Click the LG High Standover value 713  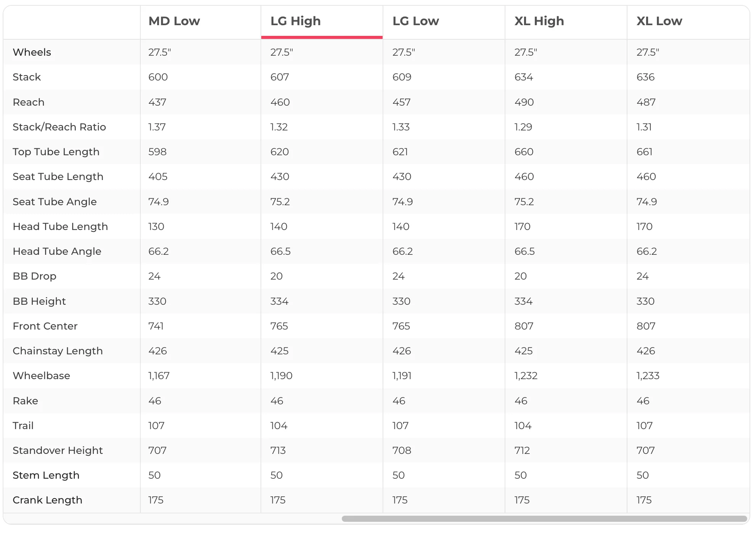pos(278,450)
